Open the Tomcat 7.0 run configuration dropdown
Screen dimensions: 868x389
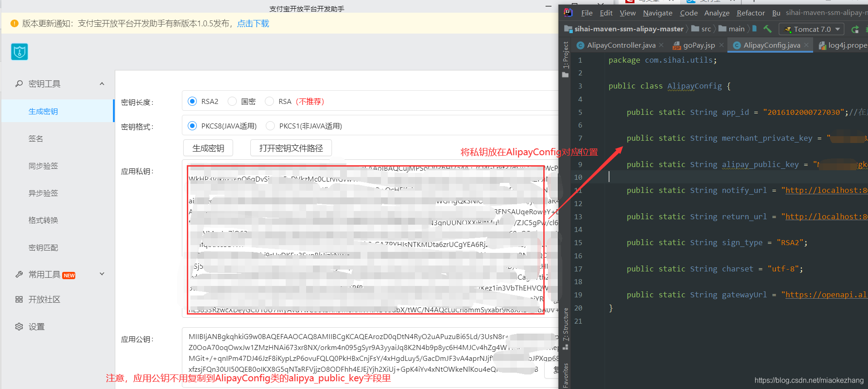point(811,29)
